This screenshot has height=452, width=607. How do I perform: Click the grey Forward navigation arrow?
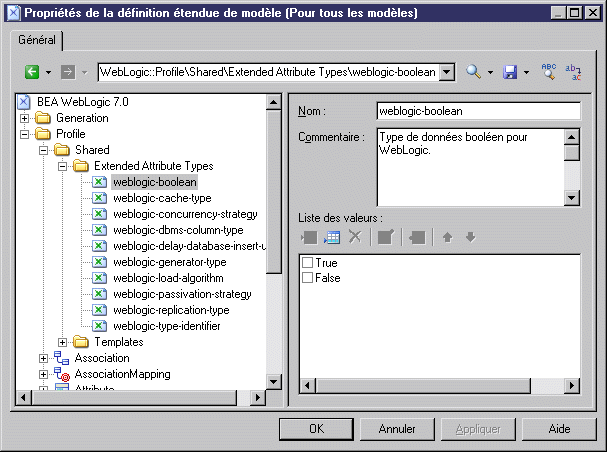click(68, 72)
